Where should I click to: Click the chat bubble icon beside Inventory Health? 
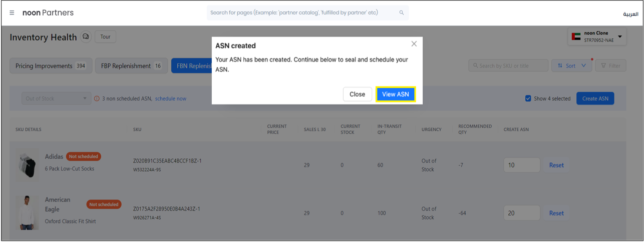[x=86, y=37]
